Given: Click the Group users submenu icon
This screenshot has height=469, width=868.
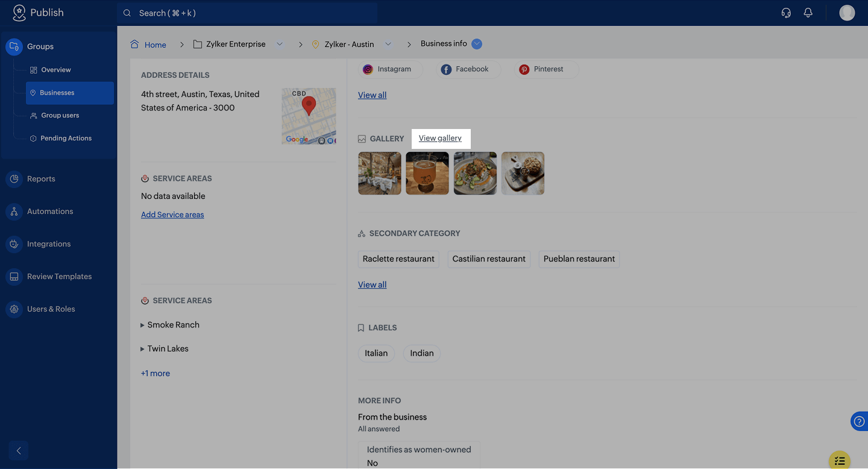Looking at the screenshot, I should [34, 116].
